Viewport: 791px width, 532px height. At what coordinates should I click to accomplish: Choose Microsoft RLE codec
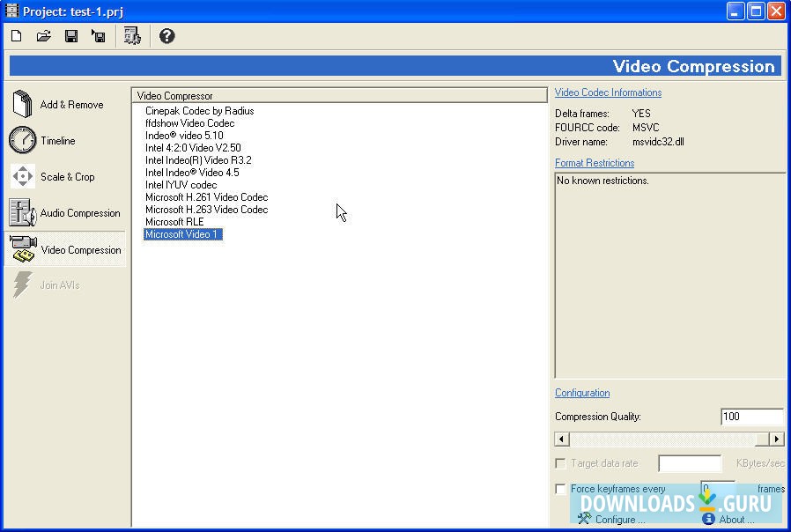coord(174,222)
